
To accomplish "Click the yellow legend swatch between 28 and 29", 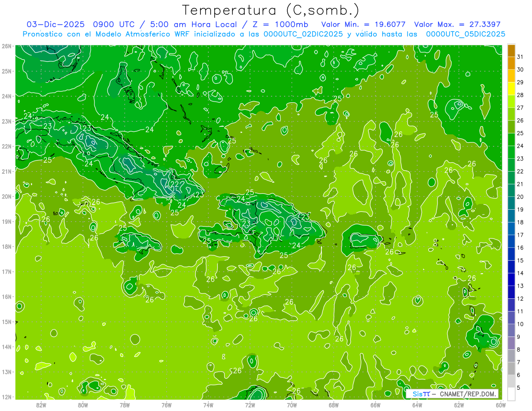I will 511,89.
